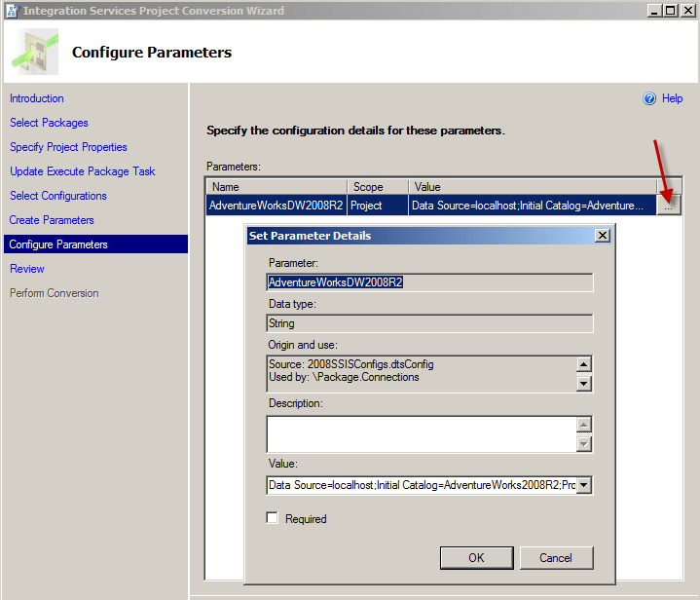Confirm with the OK button
Screen dimensions: 700x600
click(x=476, y=557)
